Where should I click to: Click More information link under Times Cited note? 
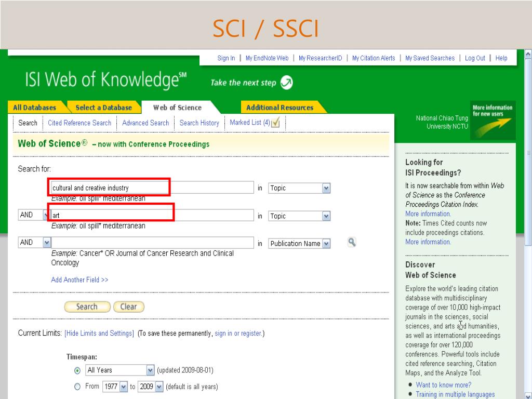pyautogui.click(x=428, y=242)
